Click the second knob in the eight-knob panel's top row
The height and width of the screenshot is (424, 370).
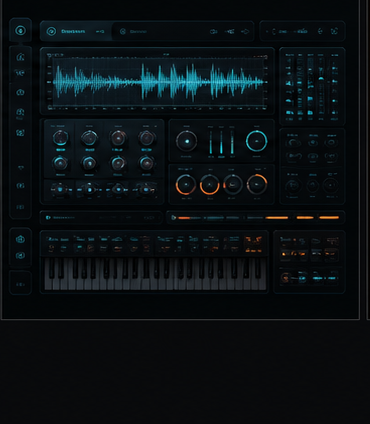(89, 138)
